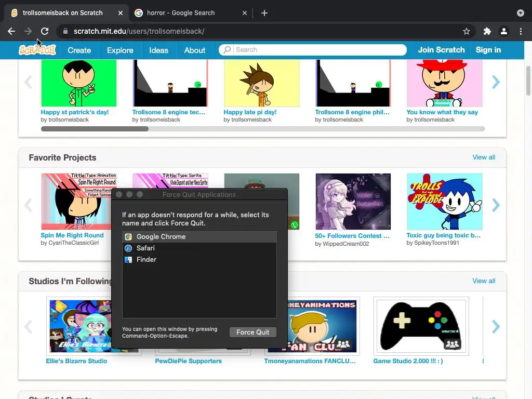This screenshot has height=399, width=532.
Task: Click the Sign in link
Action: tap(488, 50)
